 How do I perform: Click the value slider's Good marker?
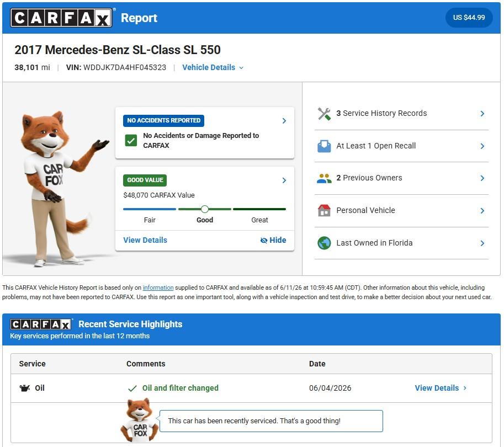[205, 209]
